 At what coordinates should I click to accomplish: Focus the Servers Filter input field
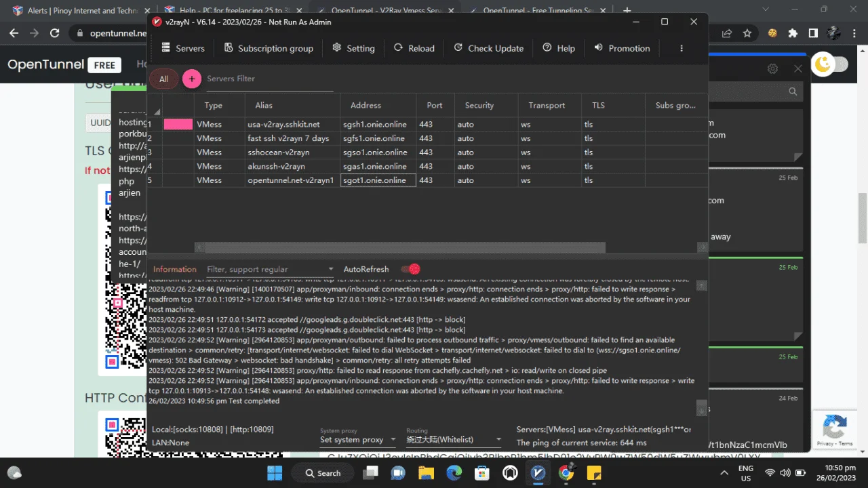(x=269, y=79)
